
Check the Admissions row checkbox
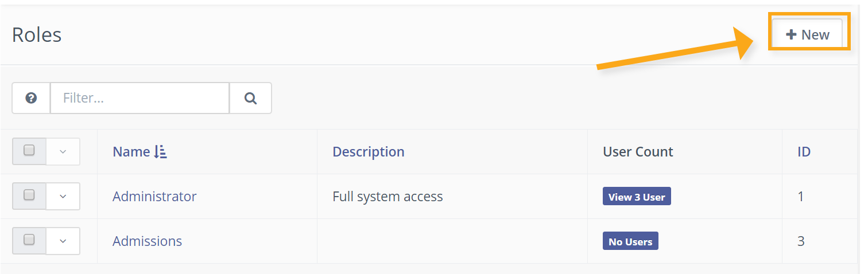(x=29, y=240)
